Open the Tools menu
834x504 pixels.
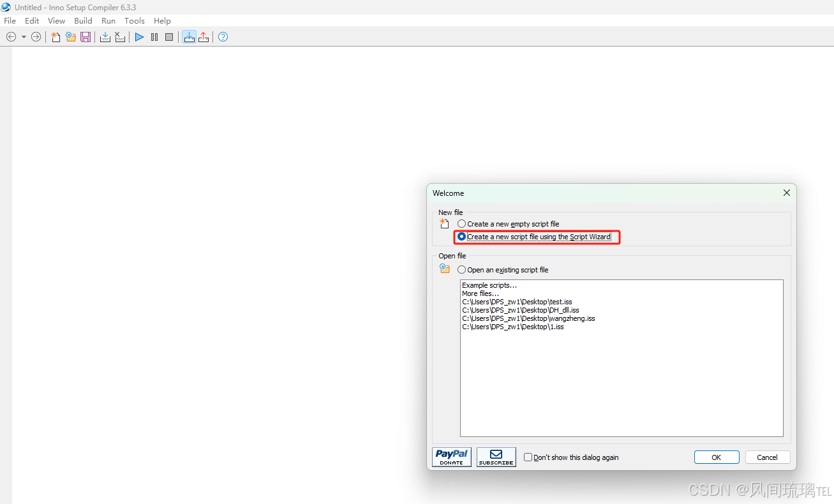point(135,21)
